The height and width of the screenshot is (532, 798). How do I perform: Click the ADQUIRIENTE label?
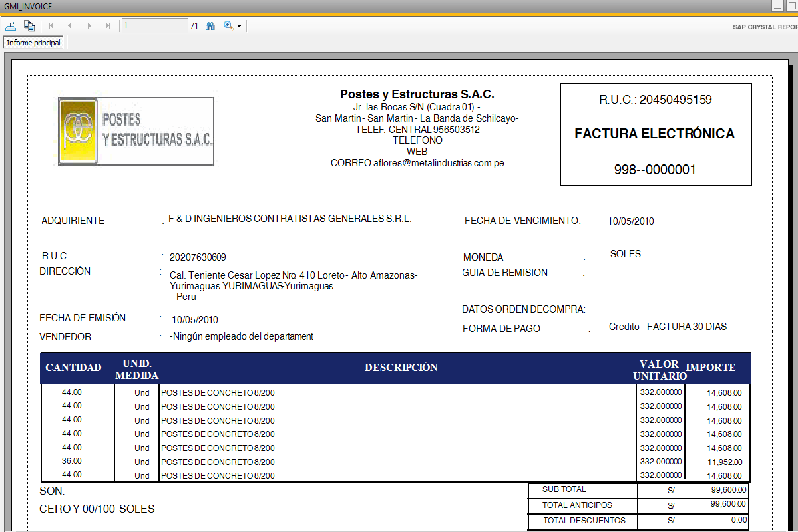(x=73, y=221)
